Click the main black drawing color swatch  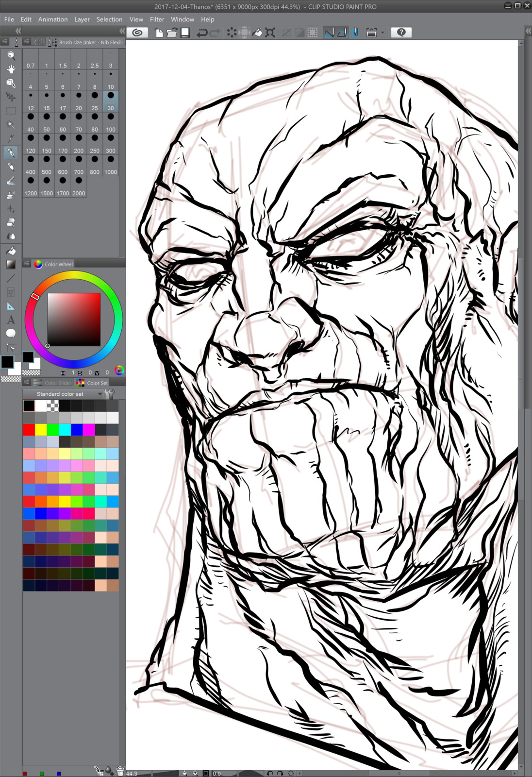click(x=7, y=361)
